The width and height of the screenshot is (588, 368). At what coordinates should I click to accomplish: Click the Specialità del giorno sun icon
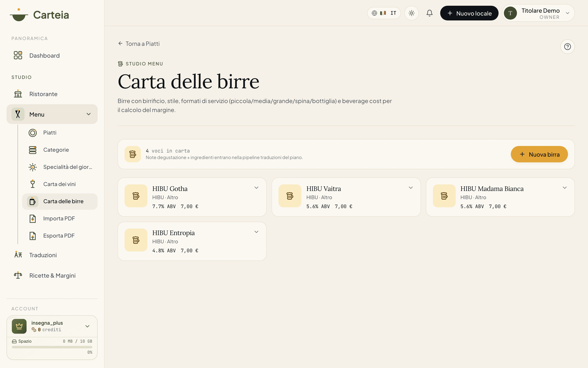tap(32, 167)
